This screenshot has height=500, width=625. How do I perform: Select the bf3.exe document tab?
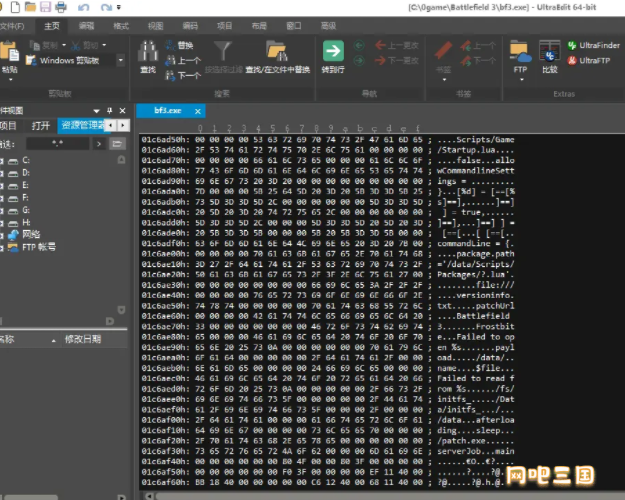click(167, 110)
